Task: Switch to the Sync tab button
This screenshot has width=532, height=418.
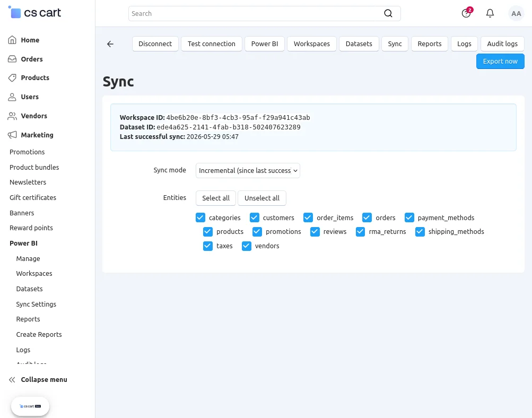Action: (x=395, y=44)
